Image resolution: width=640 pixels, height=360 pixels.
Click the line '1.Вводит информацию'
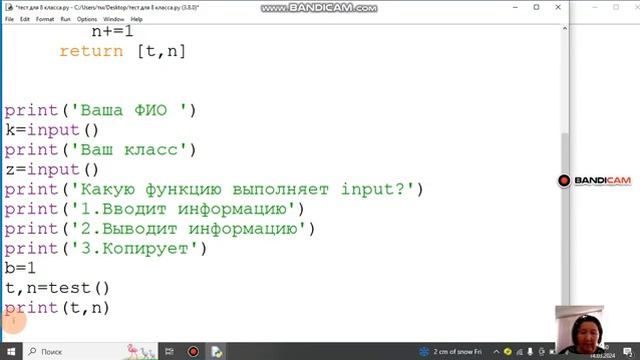point(155,209)
